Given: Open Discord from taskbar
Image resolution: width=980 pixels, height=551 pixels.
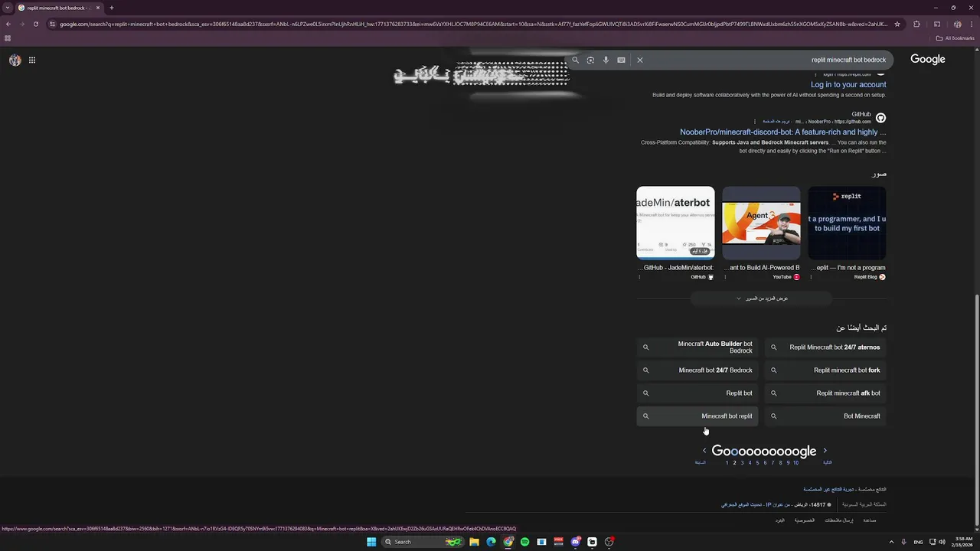Looking at the screenshot, I should [575, 542].
